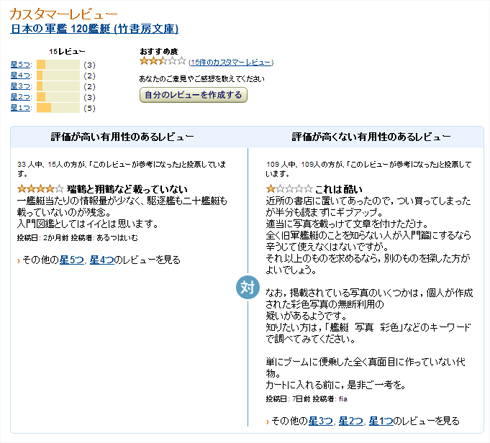The width and height of the screenshot is (490, 443).
Task: Click the count (3) next to 星5つ
Action: [x=89, y=65]
